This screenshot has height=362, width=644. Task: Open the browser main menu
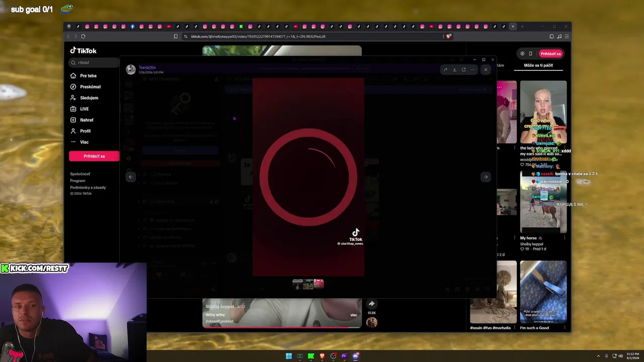click(x=567, y=36)
